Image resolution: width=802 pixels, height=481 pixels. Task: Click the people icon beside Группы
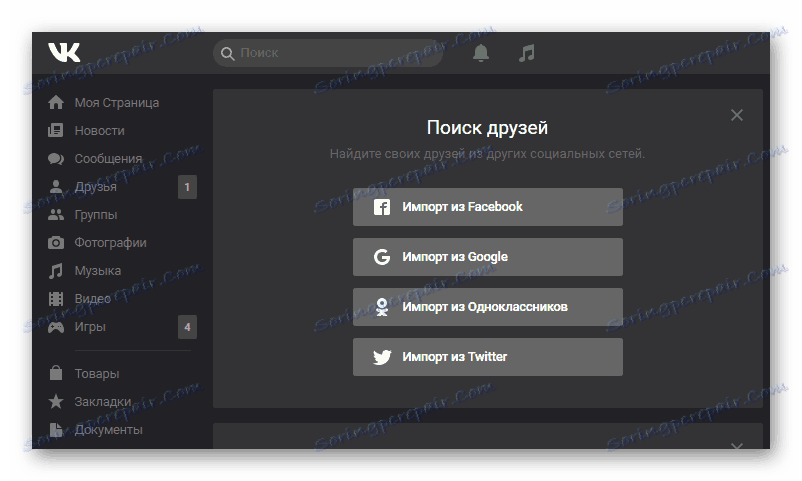(x=56, y=214)
